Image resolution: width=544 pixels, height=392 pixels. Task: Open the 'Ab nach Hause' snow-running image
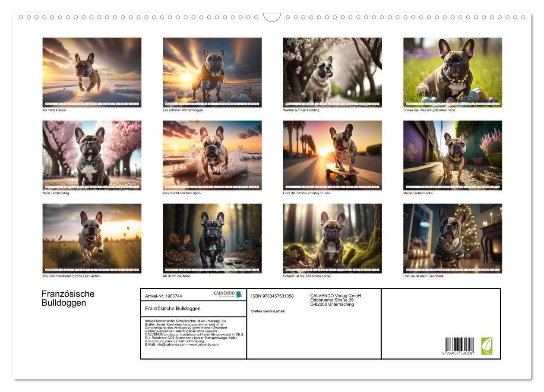coord(92,72)
